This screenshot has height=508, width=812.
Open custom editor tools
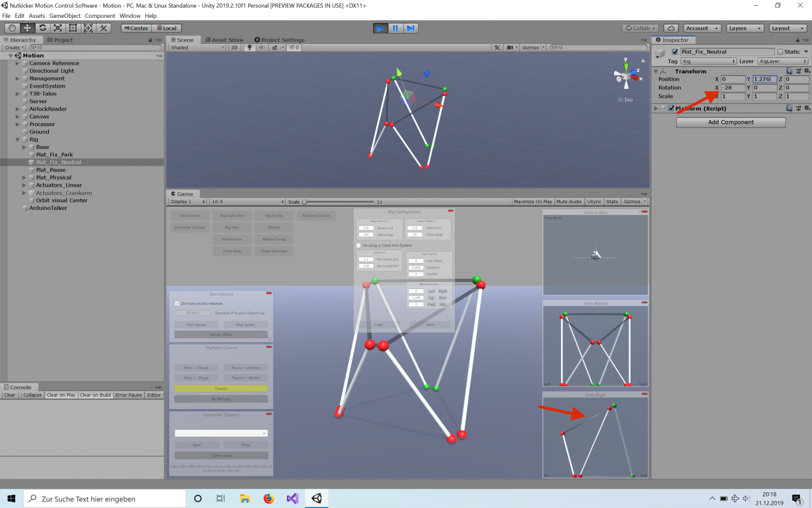104,28
